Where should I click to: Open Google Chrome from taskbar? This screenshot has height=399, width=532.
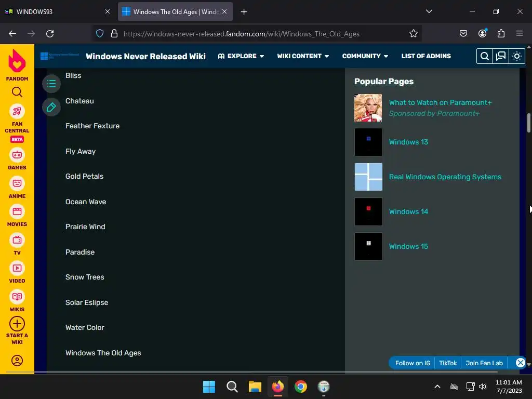coord(301,387)
